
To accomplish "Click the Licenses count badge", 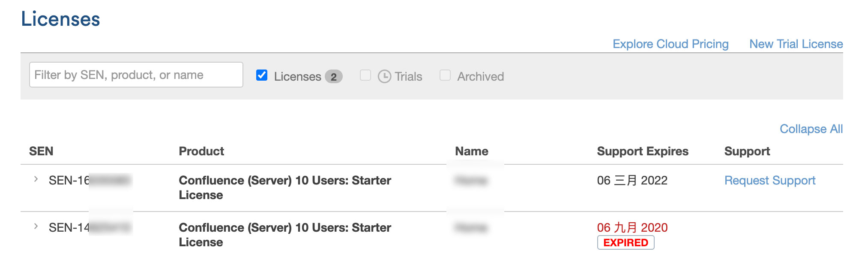I will click(x=333, y=77).
